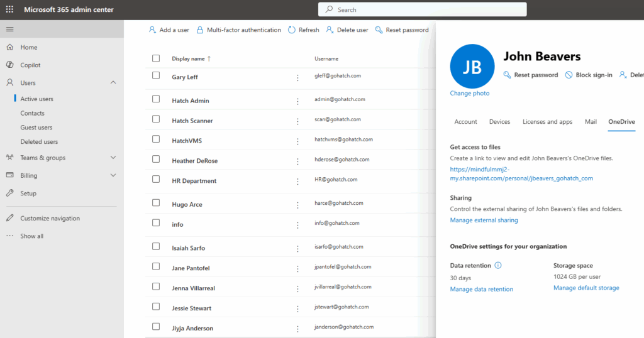Open more actions menu for Heather DeRose
Screen dimensions: 644x338
tap(297, 161)
